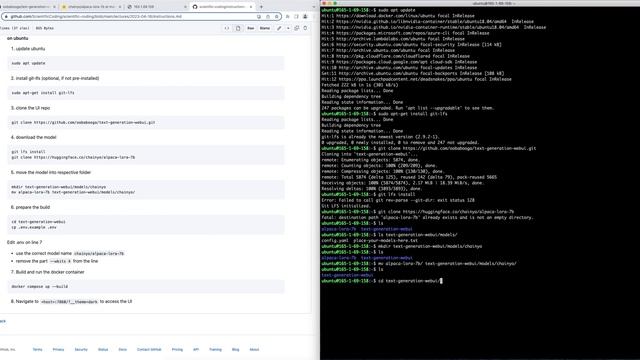Open a new browser tab with plus button
The image size is (640, 360).
(261, 7)
